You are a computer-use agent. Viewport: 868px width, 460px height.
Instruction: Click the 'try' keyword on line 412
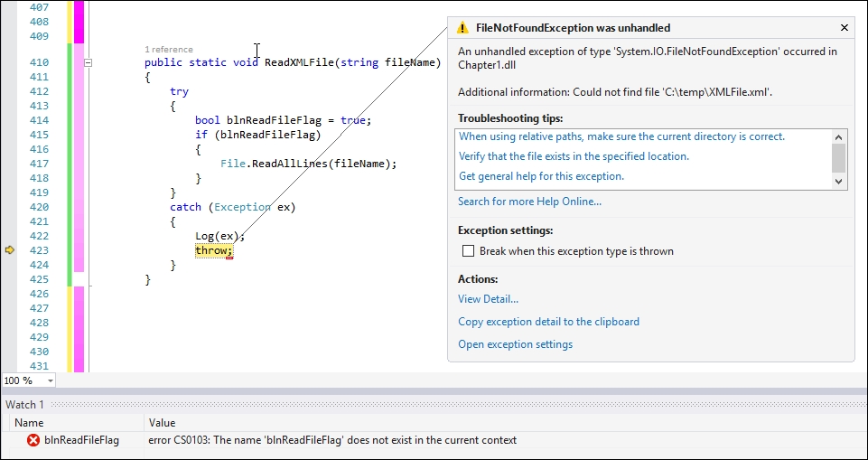[180, 91]
